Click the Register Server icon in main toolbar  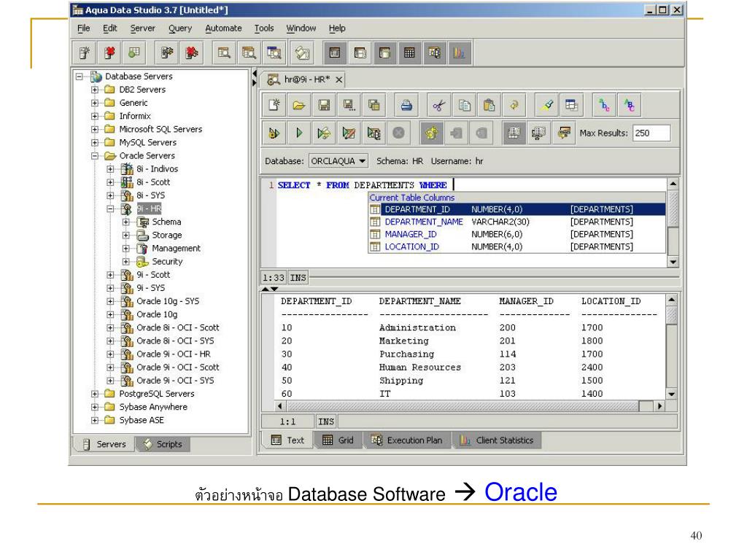pyautogui.click(x=85, y=52)
